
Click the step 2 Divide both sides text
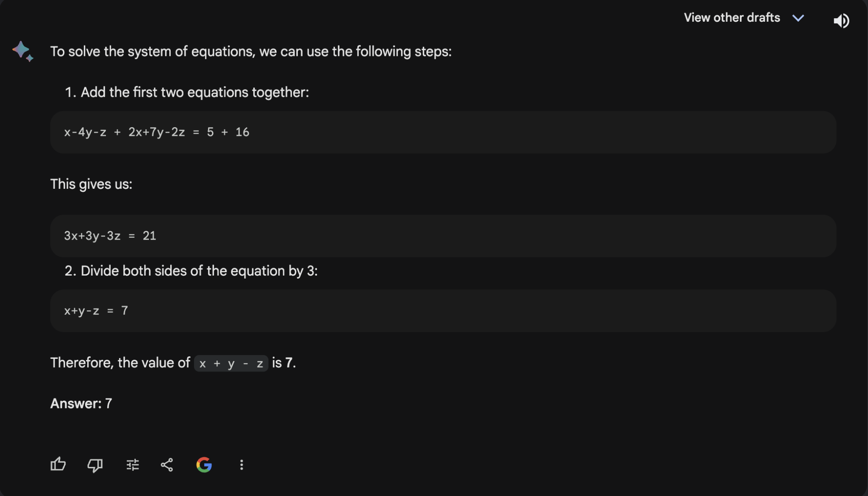point(191,271)
